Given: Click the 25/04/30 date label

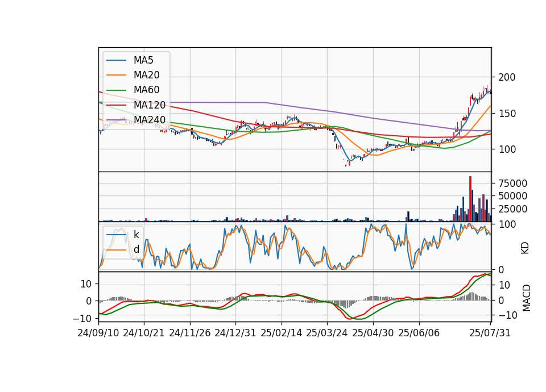Looking at the screenshot, I should pyautogui.click(x=373, y=333).
